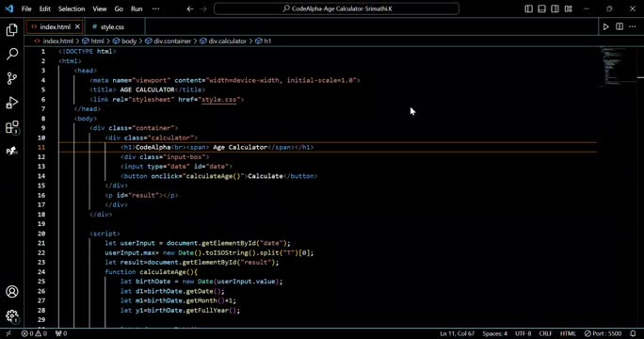
Task: Click Port : 5500 Live Server button
Action: [x=603, y=333]
